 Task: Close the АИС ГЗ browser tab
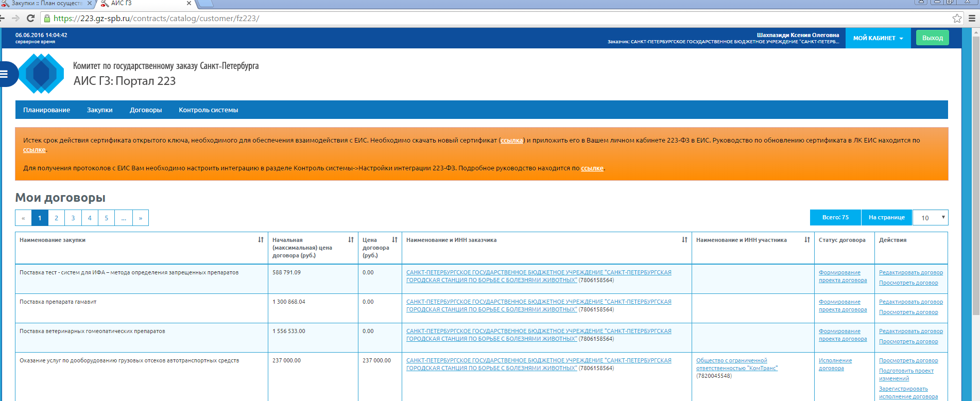[188, 3]
